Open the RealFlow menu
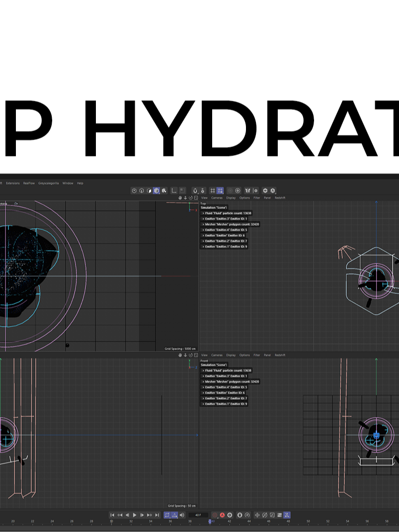The image size is (399, 532). (29, 183)
